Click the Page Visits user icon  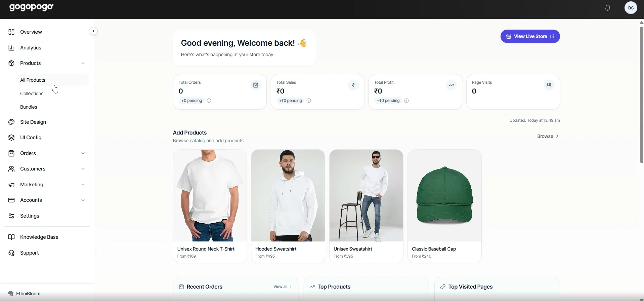coord(549,85)
